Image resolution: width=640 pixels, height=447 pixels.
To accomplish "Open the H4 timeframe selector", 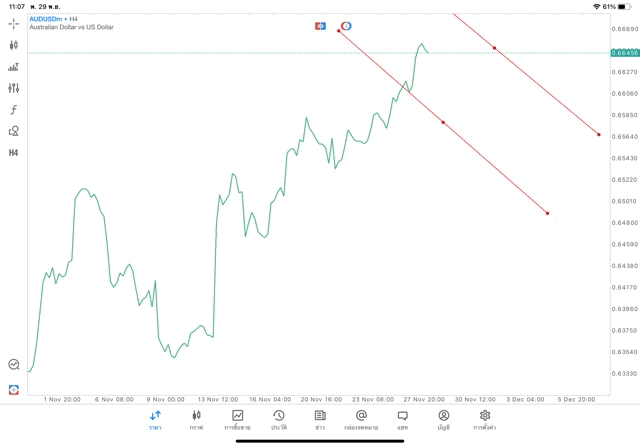I will point(14,152).
